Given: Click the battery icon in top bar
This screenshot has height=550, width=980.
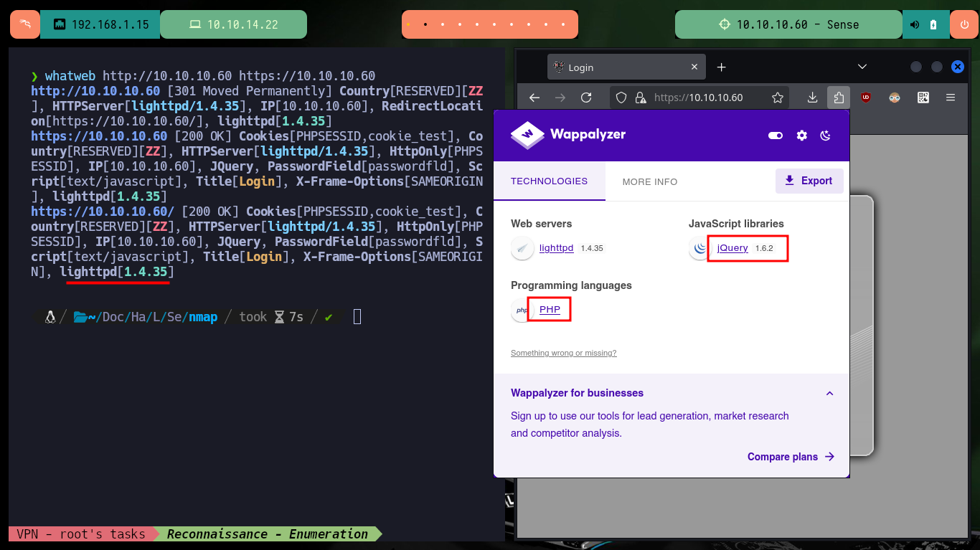Looking at the screenshot, I should [933, 24].
